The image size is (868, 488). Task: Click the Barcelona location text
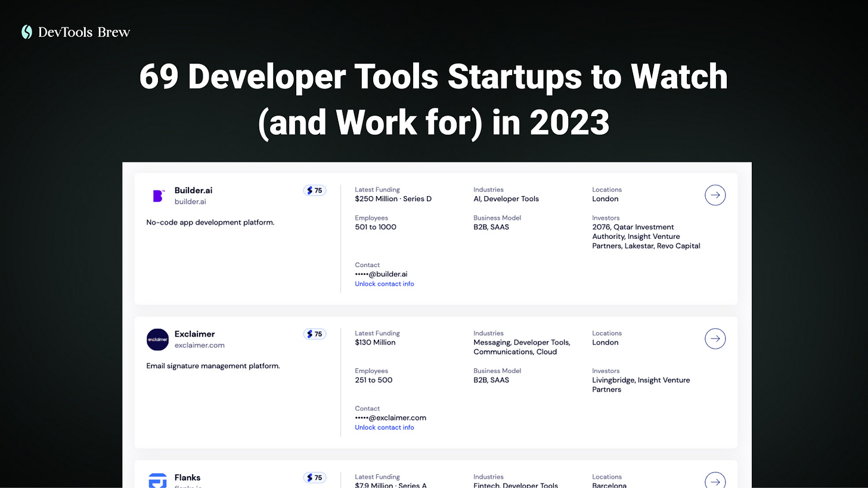pos(609,485)
